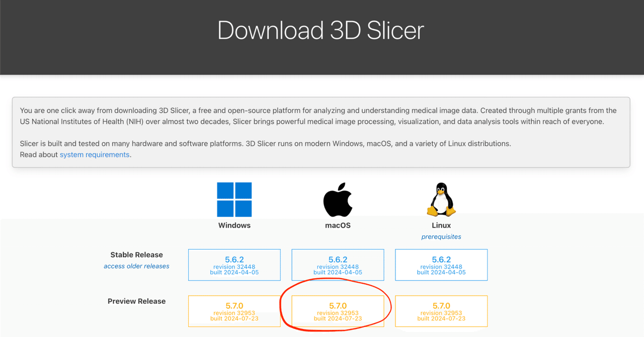Download Stable Release 5.6.2 for Windows
Viewport: 644px width, 337px height.
(234, 265)
